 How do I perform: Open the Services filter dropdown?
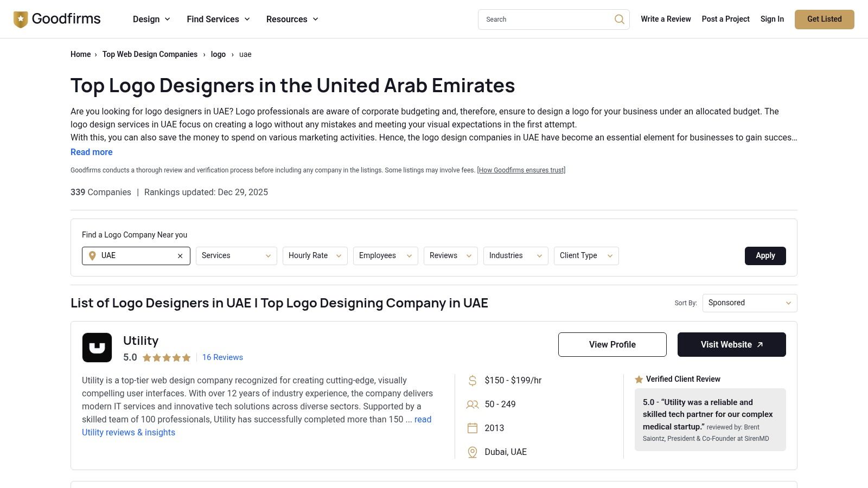235,255
